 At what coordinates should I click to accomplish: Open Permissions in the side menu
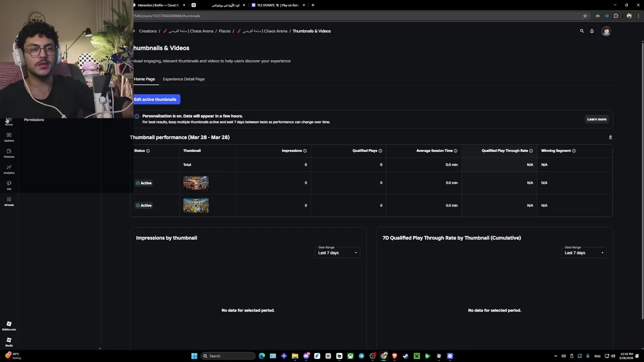[34, 120]
